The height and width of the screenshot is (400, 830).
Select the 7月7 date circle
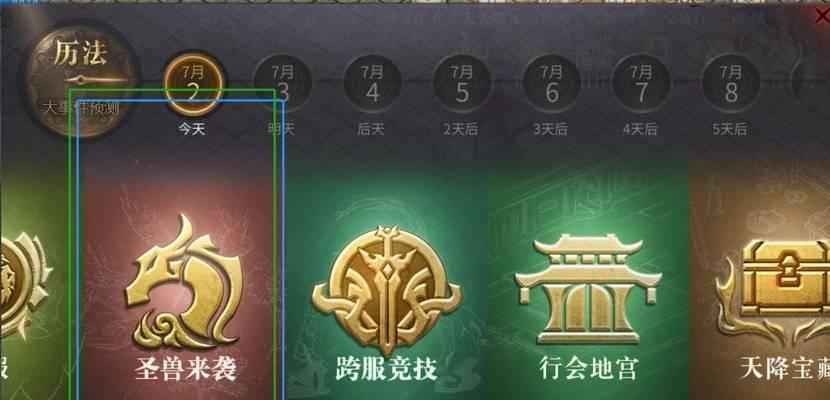tap(641, 83)
